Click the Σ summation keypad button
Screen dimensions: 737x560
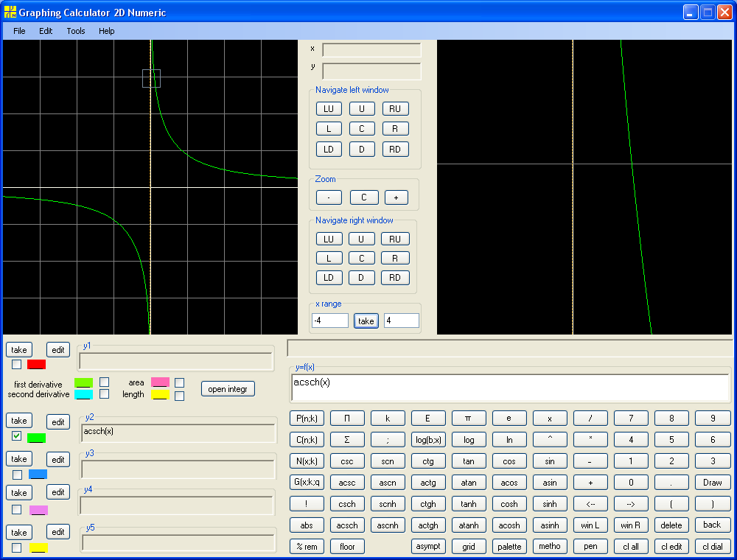click(x=347, y=440)
